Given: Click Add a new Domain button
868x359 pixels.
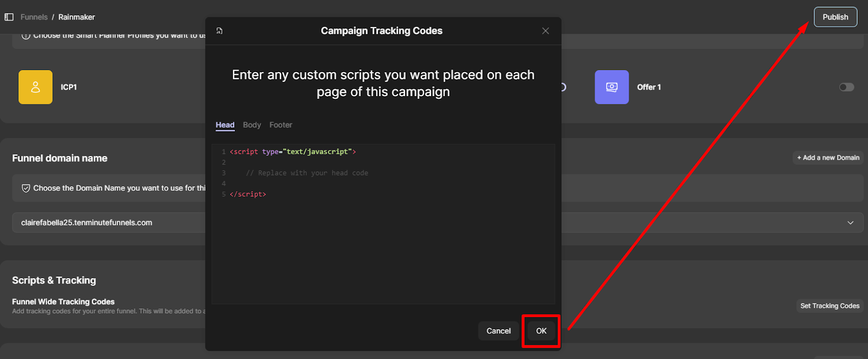Looking at the screenshot, I should (828, 158).
